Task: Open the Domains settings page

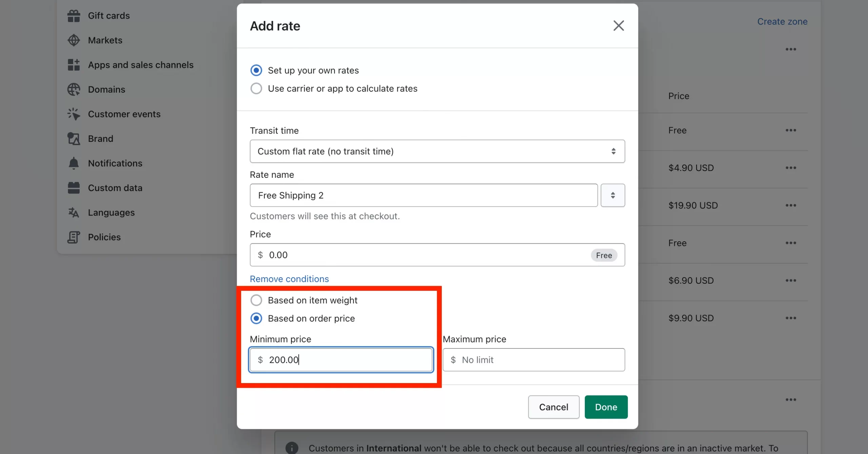Action: coord(106,89)
